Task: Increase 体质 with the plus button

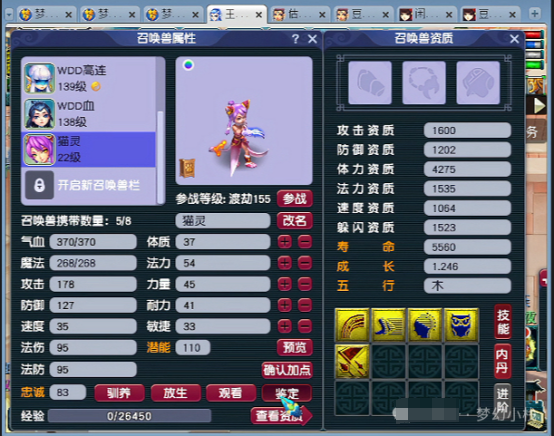Action: [x=285, y=242]
